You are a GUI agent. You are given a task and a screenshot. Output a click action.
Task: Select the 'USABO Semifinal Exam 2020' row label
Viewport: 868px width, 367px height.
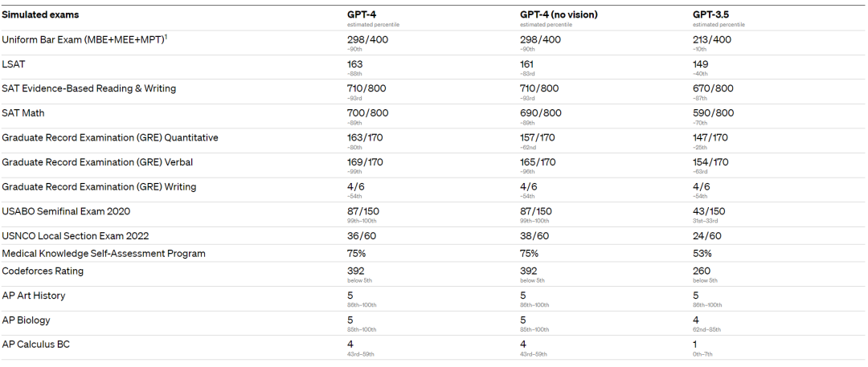coord(66,211)
